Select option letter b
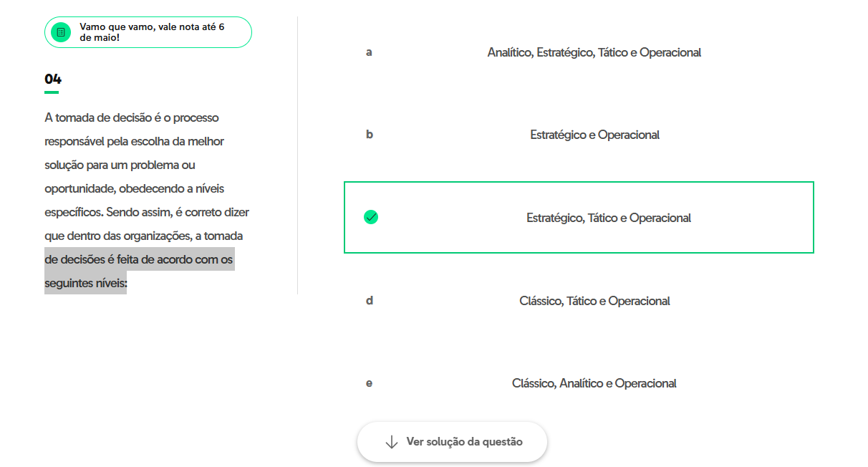This screenshot has height=467, width=868. (x=370, y=135)
